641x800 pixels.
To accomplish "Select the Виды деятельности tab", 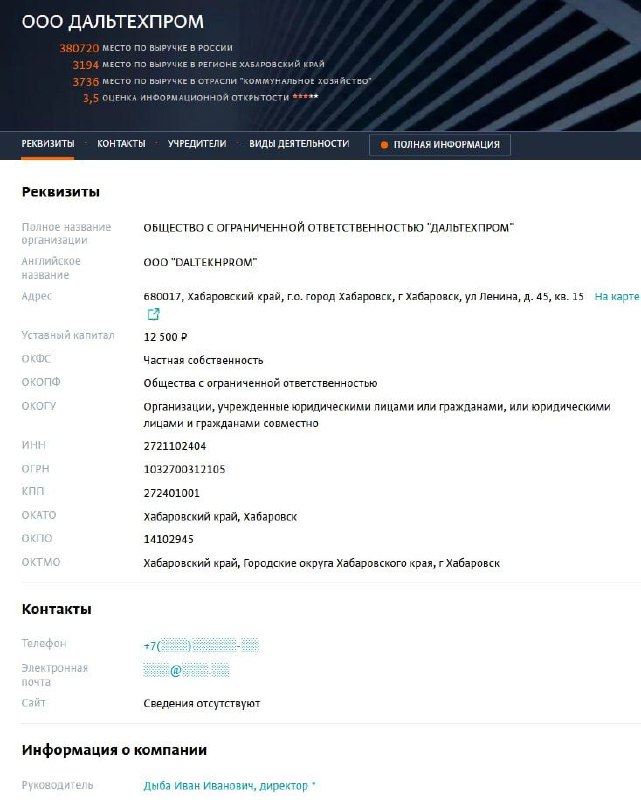I will pos(299,144).
